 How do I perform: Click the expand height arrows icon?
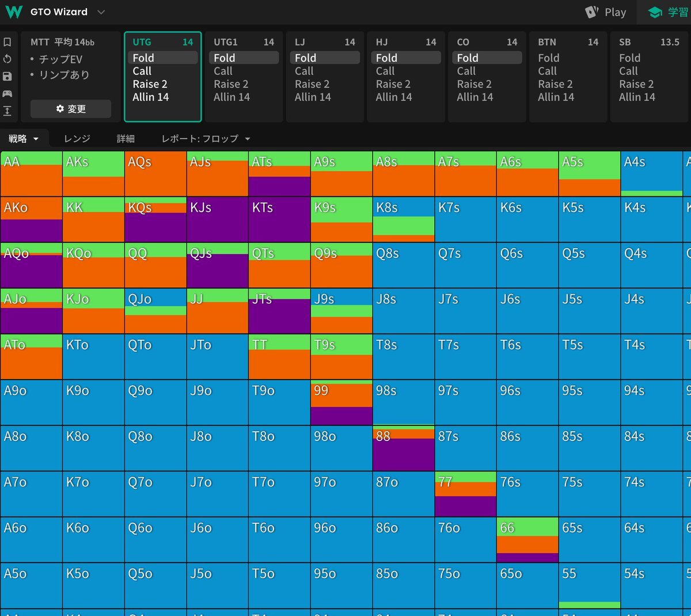tap(7, 111)
